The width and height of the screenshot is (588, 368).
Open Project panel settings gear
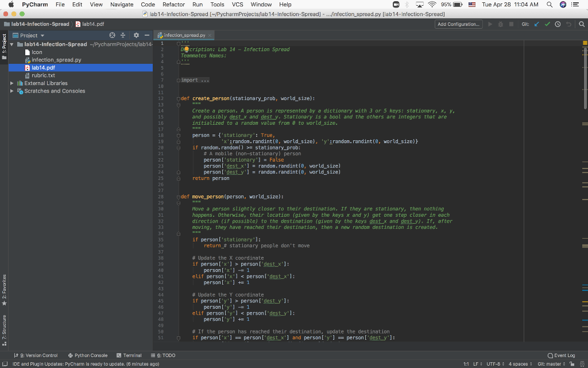point(137,36)
